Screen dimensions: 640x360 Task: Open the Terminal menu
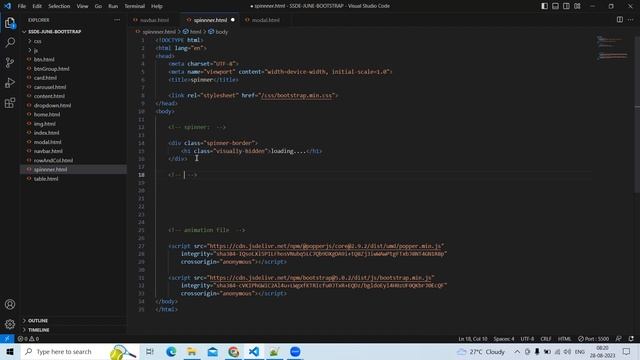click(135, 6)
